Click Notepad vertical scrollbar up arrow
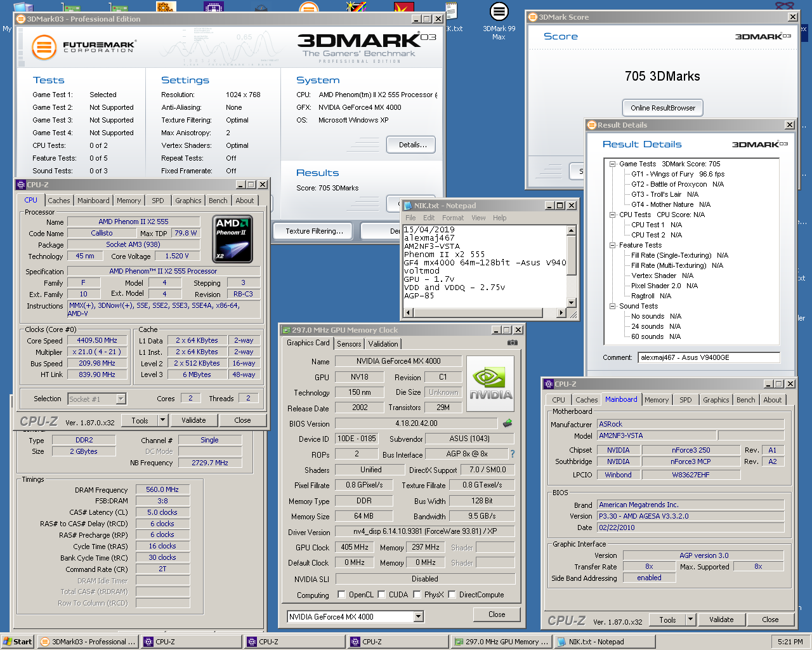Image resolution: width=812 pixels, height=650 pixels. pos(571,231)
